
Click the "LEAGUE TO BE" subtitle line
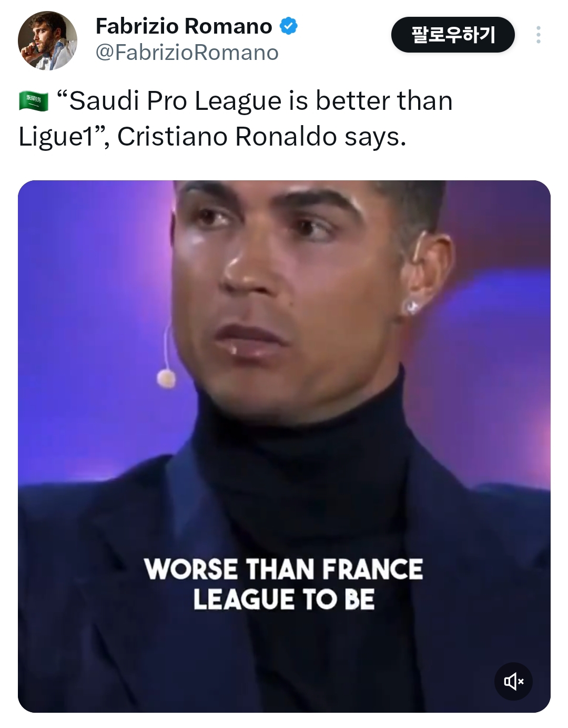click(284, 599)
